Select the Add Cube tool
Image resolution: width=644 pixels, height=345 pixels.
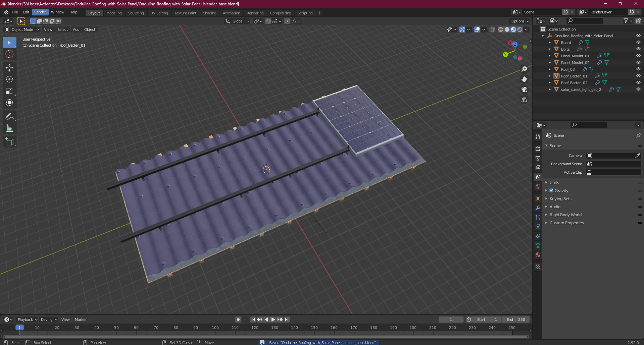(x=9, y=141)
